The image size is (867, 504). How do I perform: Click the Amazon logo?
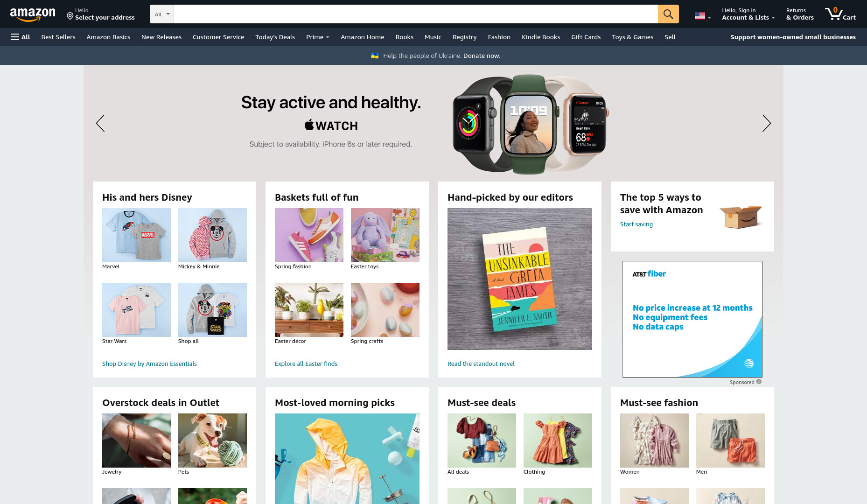(33, 14)
